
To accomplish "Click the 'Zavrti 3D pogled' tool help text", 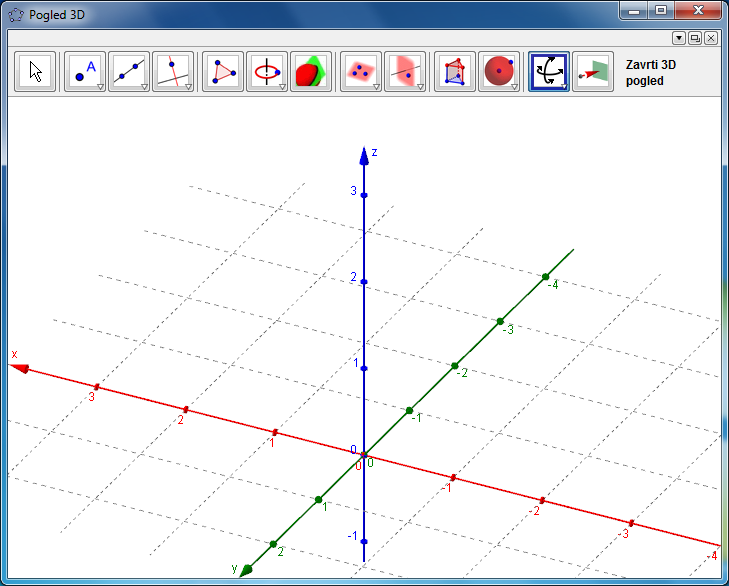I will (x=650, y=73).
